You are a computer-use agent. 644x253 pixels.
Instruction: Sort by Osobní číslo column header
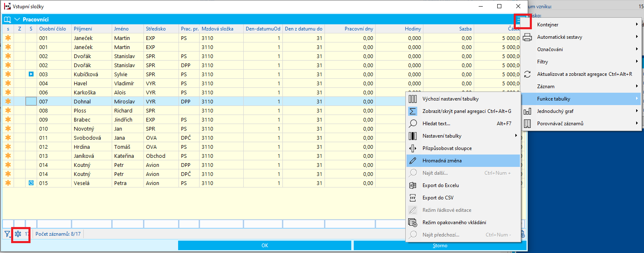tap(54, 29)
